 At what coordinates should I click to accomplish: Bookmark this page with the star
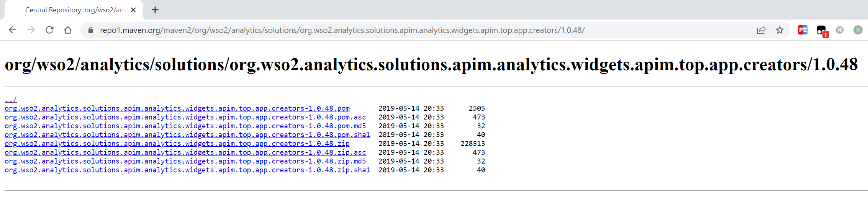click(780, 30)
